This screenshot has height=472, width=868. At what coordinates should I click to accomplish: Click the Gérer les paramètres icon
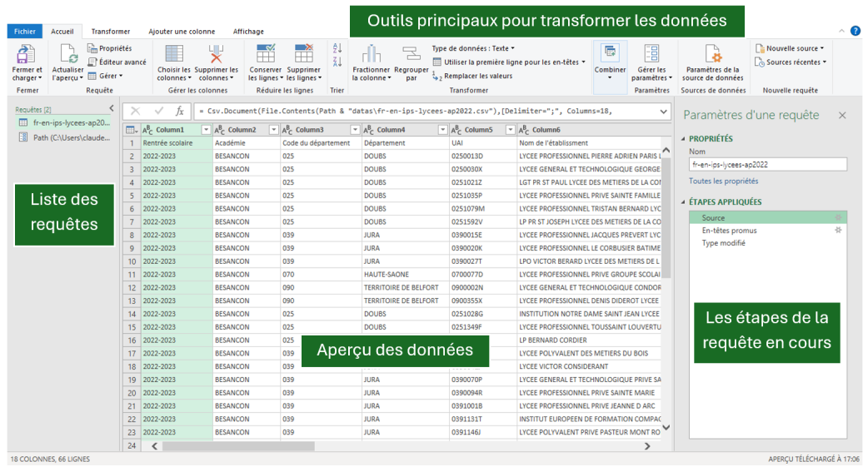[651, 53]
